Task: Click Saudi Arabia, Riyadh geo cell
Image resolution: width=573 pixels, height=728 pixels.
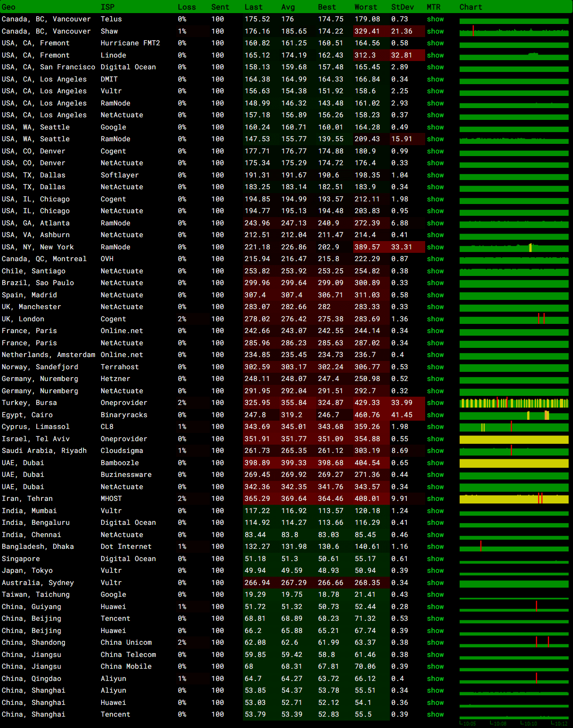Action: 44,451
